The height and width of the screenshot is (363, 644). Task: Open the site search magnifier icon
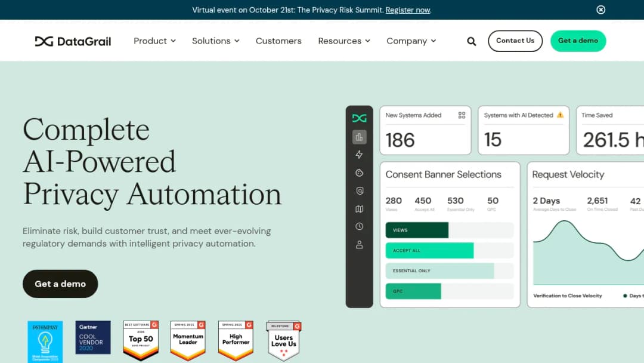click(471, 41)
